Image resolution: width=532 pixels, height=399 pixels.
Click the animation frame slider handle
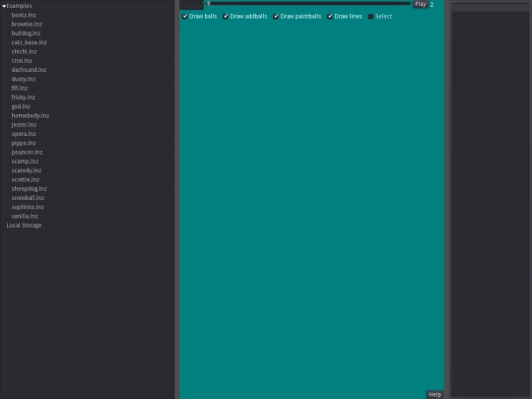tap(208, 3)
